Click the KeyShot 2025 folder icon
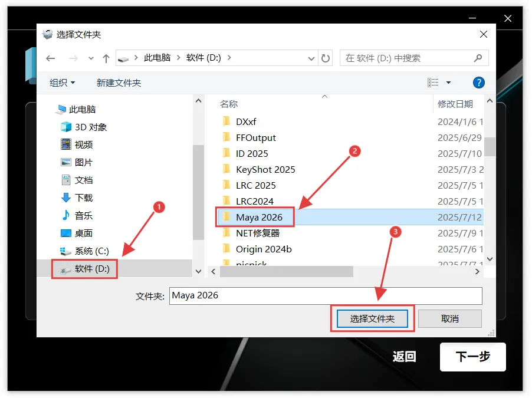The width and height of the screenshot is (532, 398). 226,169
